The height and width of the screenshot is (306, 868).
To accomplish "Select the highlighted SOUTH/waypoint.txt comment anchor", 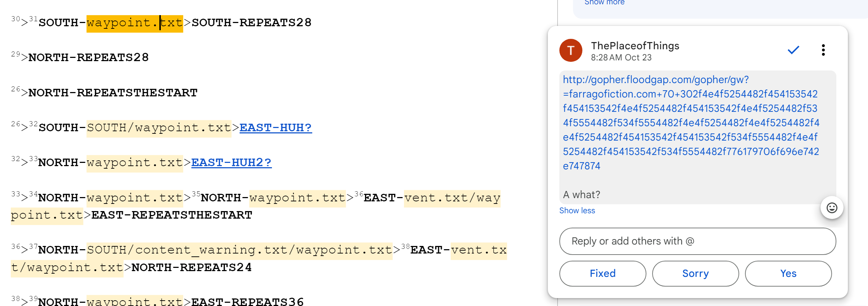I will (159, 128).
